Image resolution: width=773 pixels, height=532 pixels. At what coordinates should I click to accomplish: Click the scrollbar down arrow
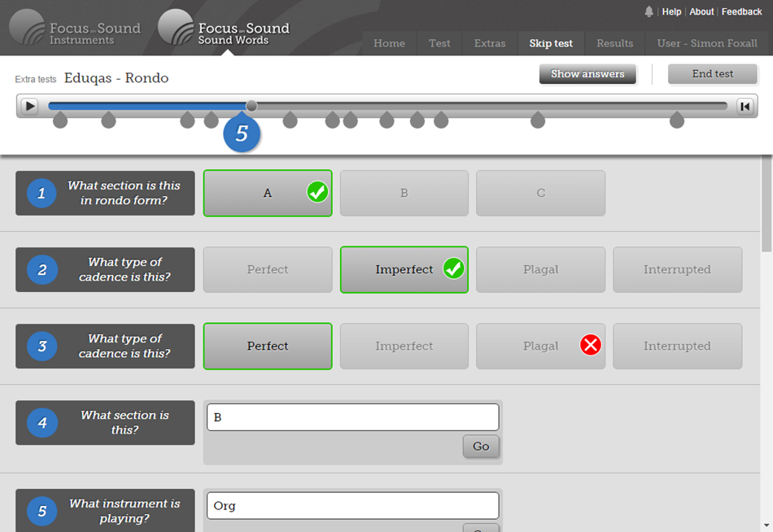coord(766,525)
